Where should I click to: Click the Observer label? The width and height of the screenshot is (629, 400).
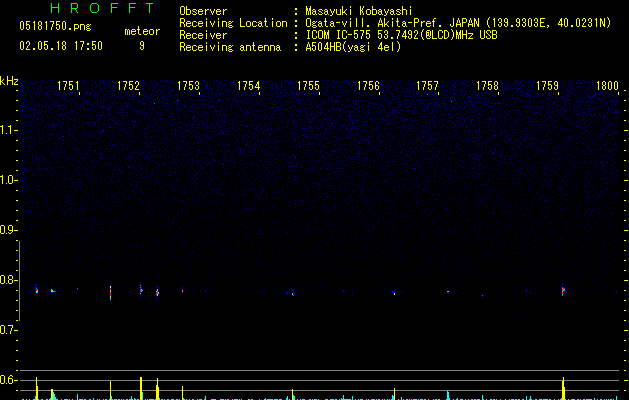[x=203, y=11]
